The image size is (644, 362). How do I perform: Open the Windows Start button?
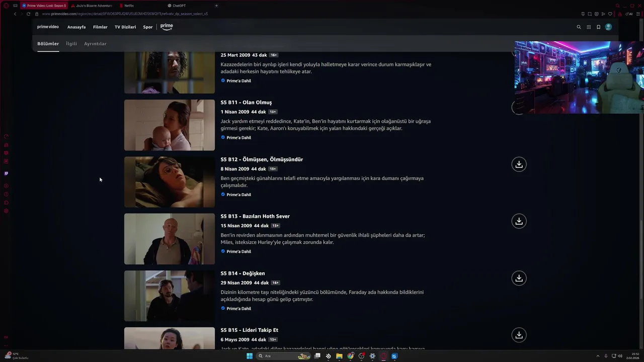(250, 356)
